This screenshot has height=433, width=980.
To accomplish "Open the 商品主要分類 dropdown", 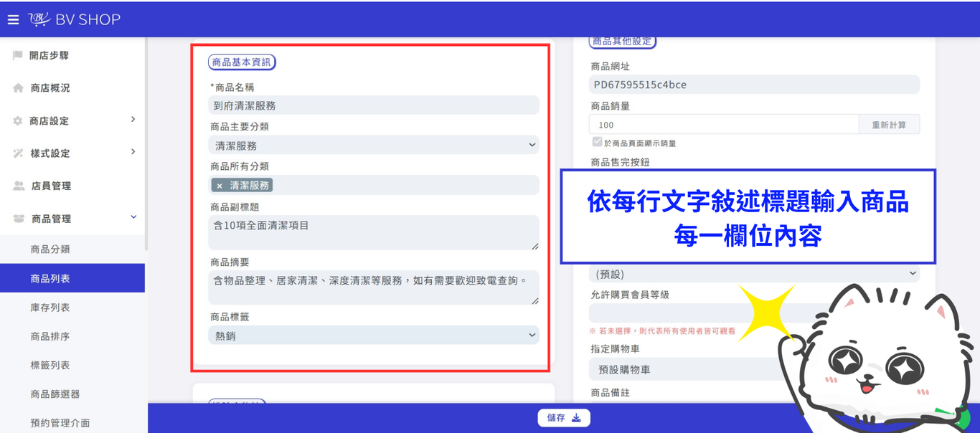I will coord(374,145).
